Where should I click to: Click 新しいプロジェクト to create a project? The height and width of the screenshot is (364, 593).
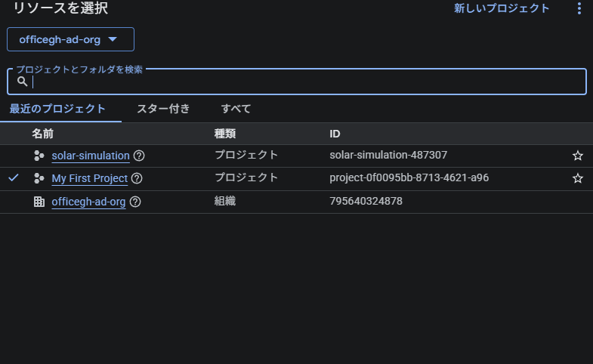click(x=502, y=9)
